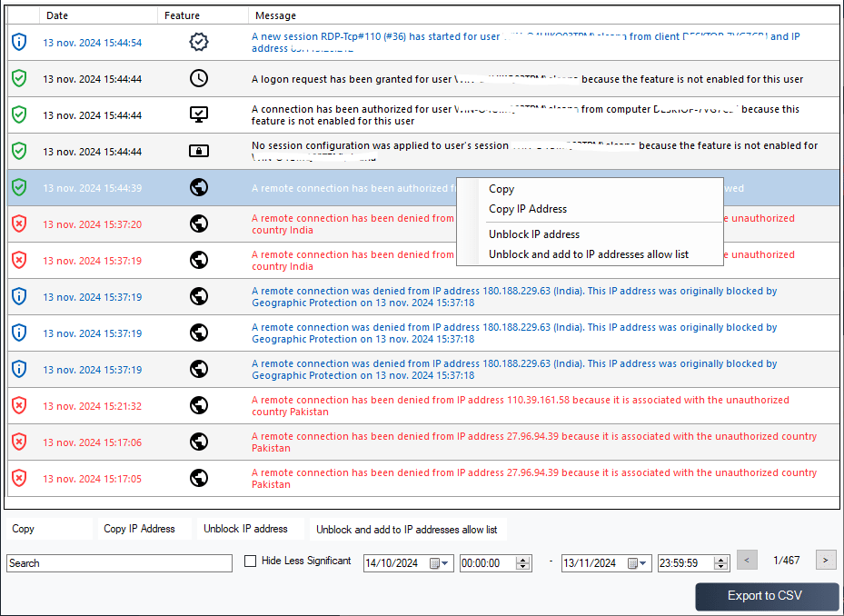Click the up stepper on the 00:00:00 time field
This screenshot has width=844, height=616.
click(525, 559)
